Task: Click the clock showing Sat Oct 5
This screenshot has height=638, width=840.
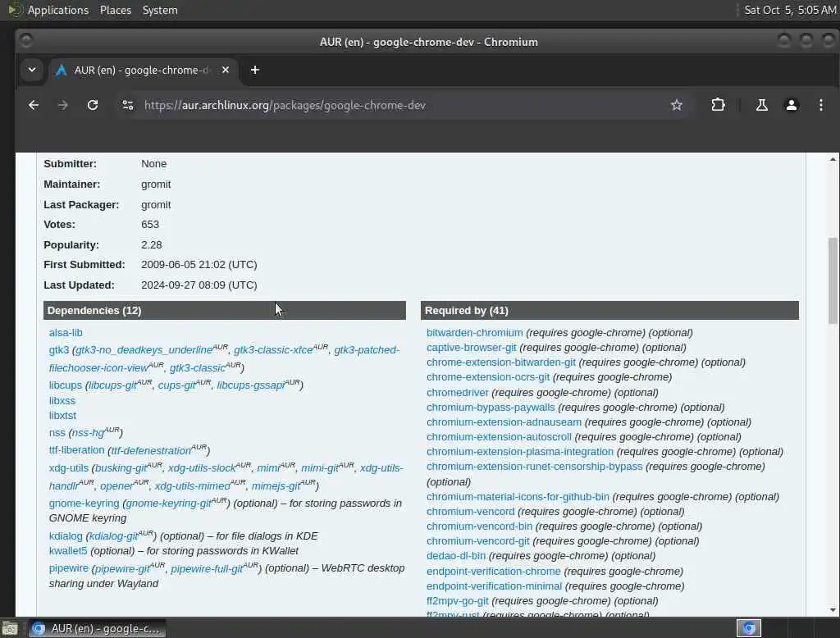Action: [x=790, y=10]
